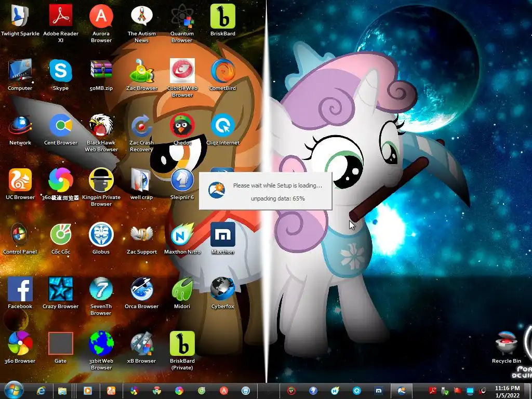Select the Aurora Browser desktop icon
Viewport: 532px width, 399px height.
(101, 16)
